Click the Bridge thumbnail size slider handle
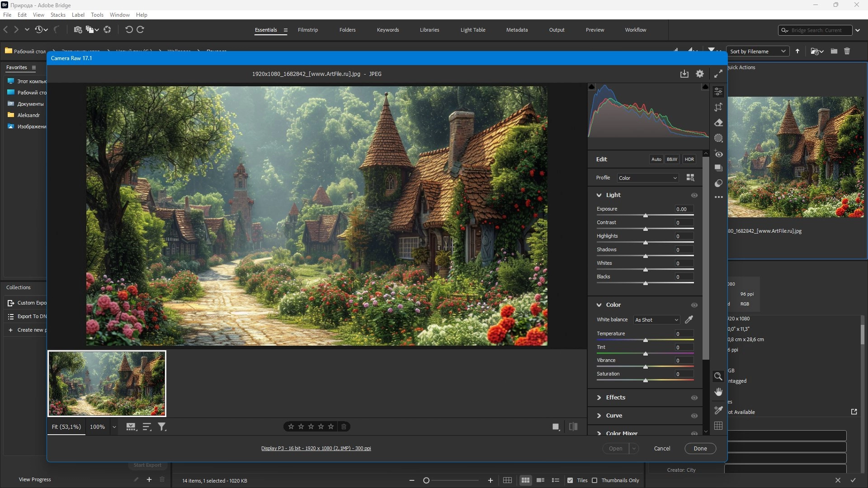This screenshot has height=488, width=868. [x=426, y=480]
